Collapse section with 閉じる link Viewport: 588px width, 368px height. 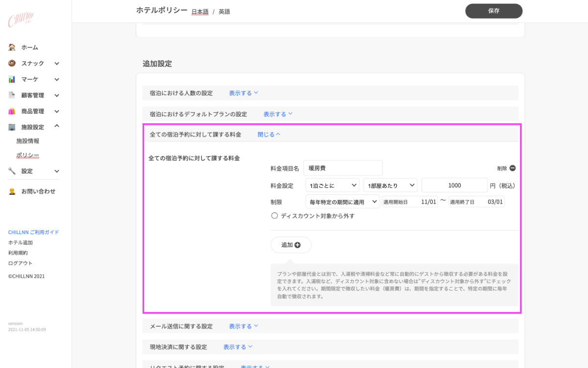click(269, 134)
